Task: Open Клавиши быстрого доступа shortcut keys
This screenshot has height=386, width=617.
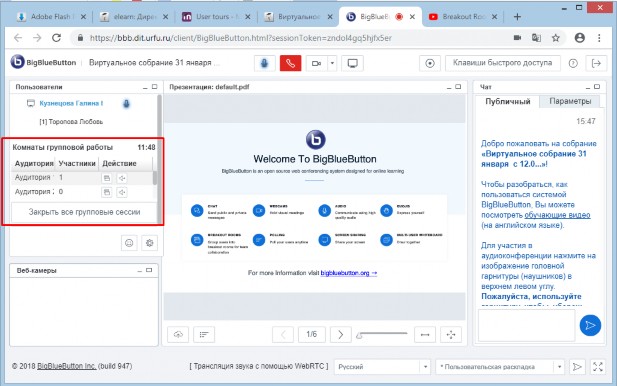Action: 502,63
